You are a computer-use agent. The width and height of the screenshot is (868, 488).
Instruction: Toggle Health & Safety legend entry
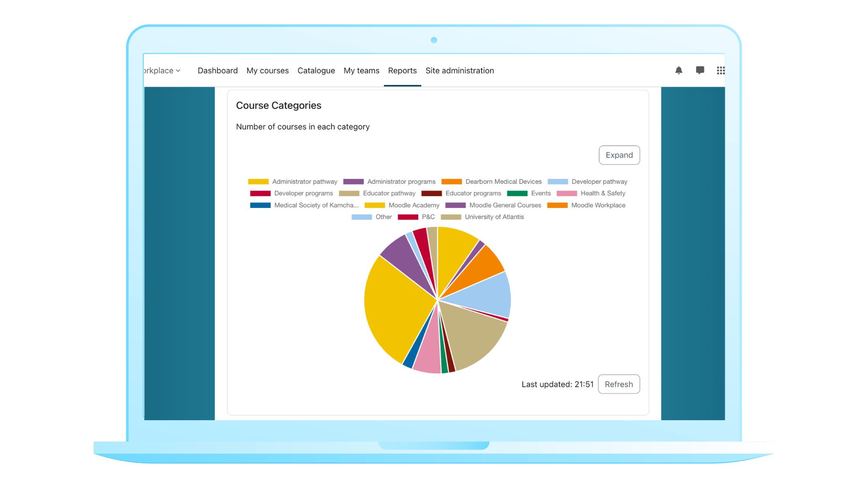click(x=602, y=193)
